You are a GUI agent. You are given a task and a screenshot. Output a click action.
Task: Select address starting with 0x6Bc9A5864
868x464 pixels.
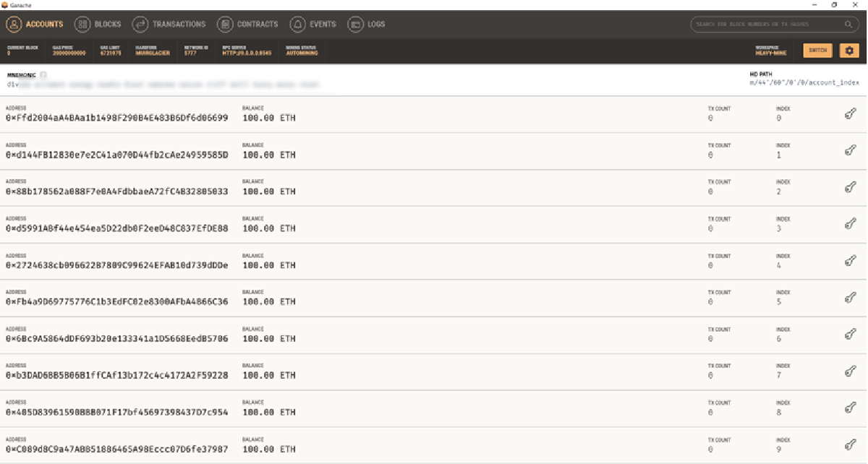click(116, 338)
